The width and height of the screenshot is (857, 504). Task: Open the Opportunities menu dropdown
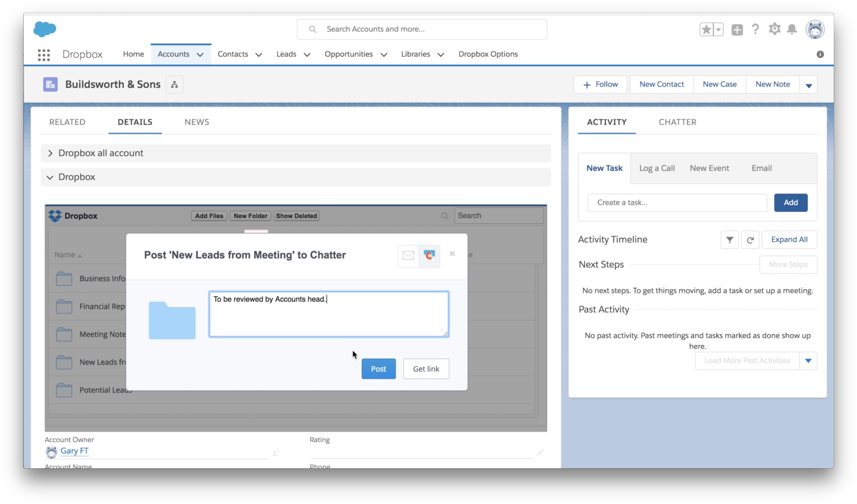tap(384, 54)
